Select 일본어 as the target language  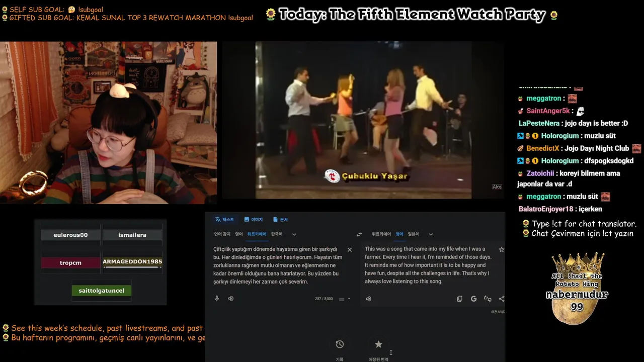(414, 234)
